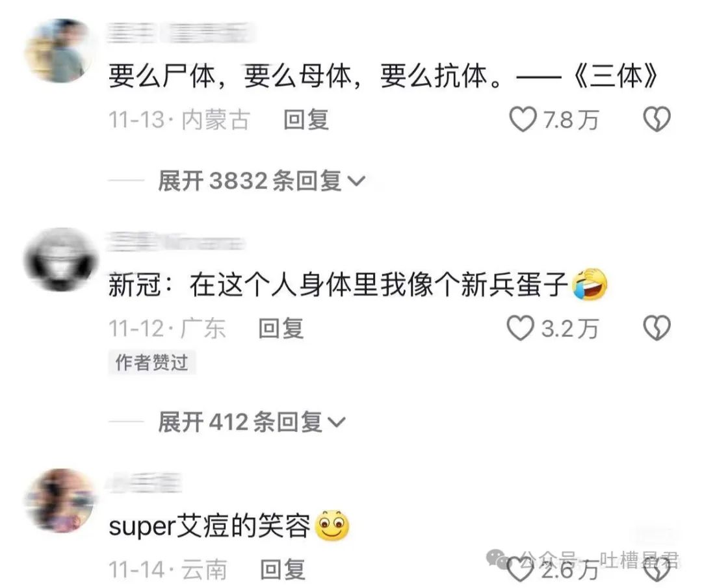
Task: Open second commenter's dark avatar
Action: (x=60, y=260)
